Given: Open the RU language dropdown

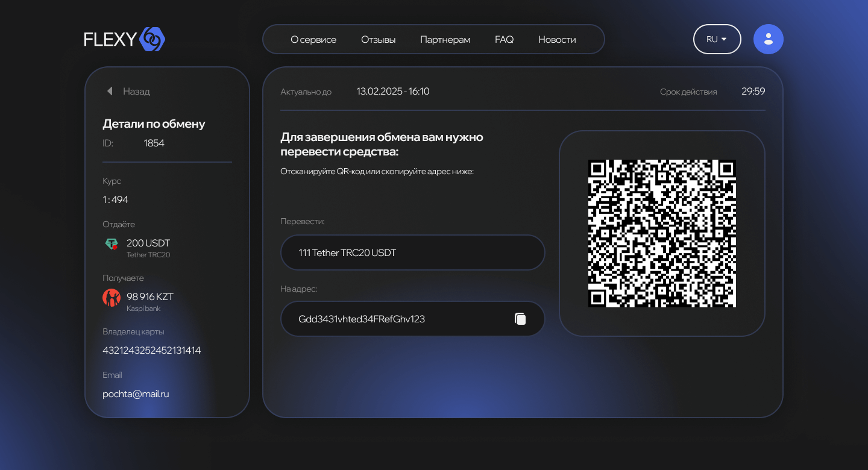Looking at the screenshot, I should pyautogui.click(x=717, y=39).
